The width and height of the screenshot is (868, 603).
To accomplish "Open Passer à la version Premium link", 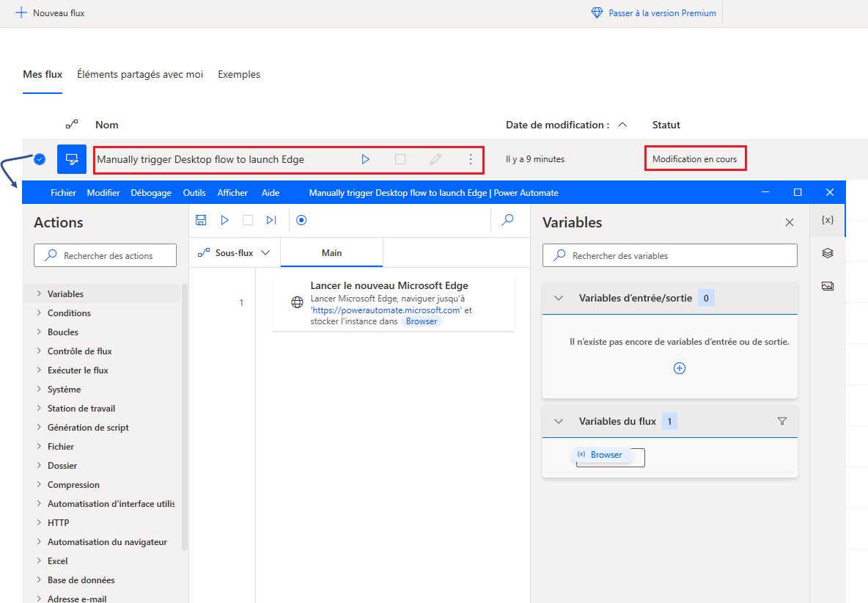I will click(x=654, y=12).
